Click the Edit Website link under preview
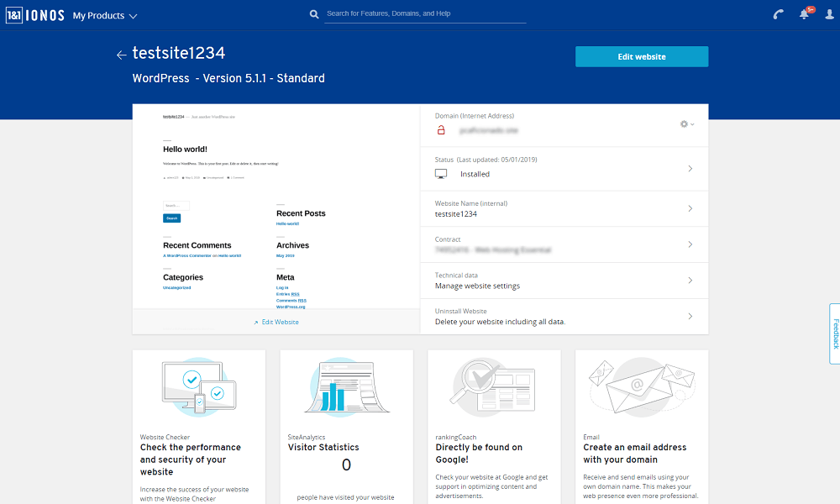The height and width of the screenshot is (504, 840). [281, 322]
